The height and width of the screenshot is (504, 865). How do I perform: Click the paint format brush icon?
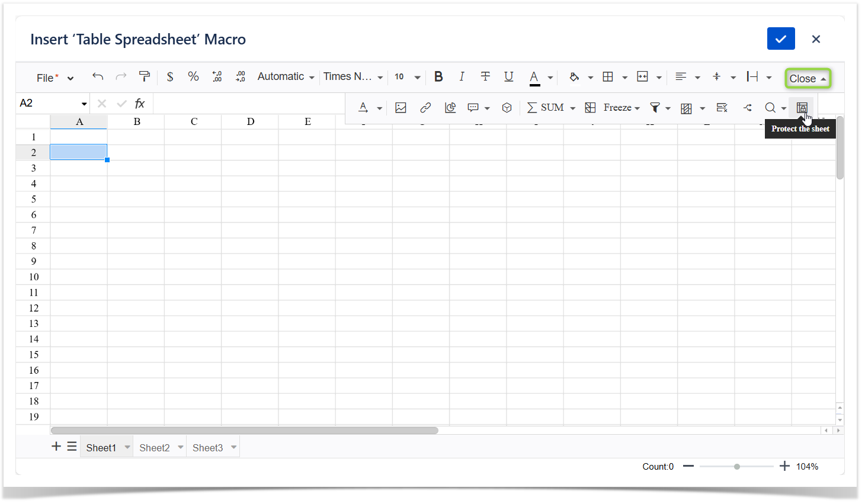[x=144, y=76]
